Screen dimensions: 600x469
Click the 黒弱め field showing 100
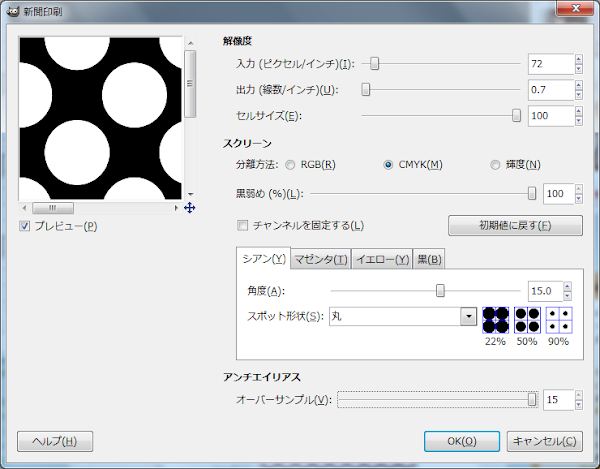point(559,194)
